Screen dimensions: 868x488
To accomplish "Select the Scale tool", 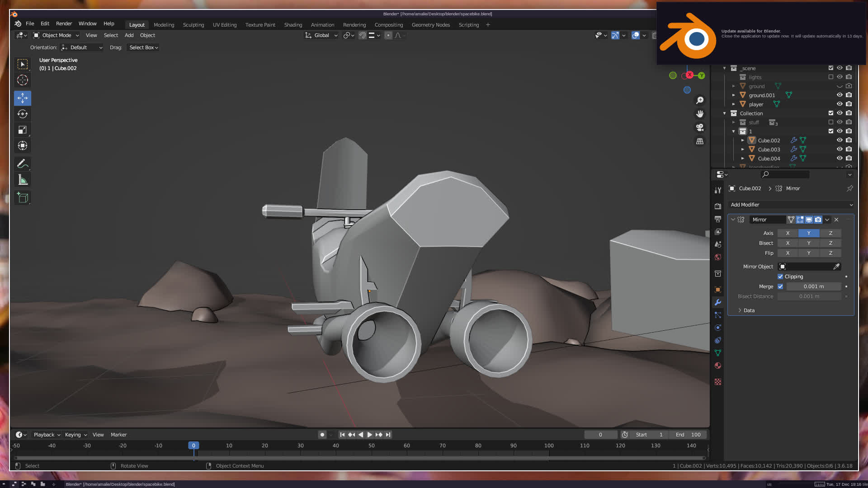I will [22, 130].
